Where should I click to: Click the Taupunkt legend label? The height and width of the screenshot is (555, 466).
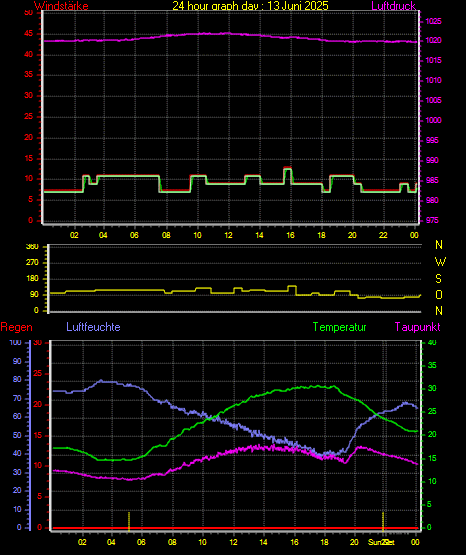tap(418, 327)
